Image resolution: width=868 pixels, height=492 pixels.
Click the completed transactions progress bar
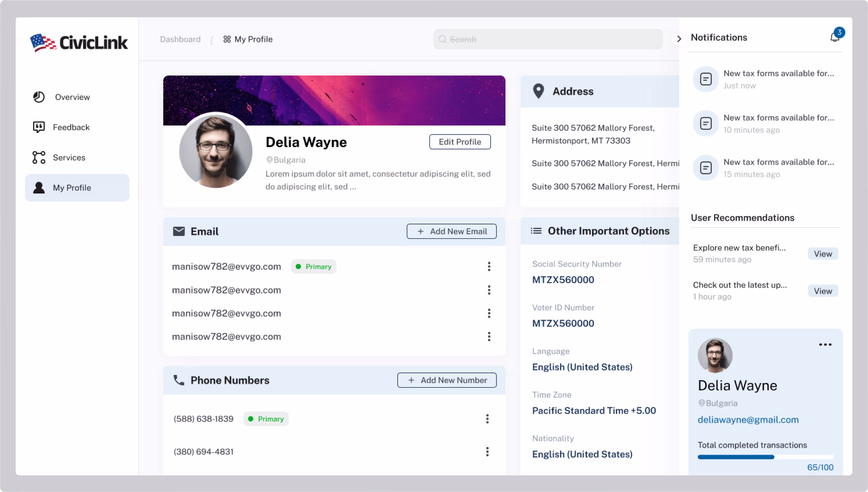coord(765,457)
